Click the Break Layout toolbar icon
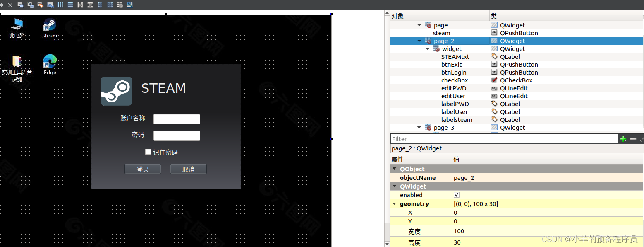This screenshot has width=644, height=247. tap(120, 5)
